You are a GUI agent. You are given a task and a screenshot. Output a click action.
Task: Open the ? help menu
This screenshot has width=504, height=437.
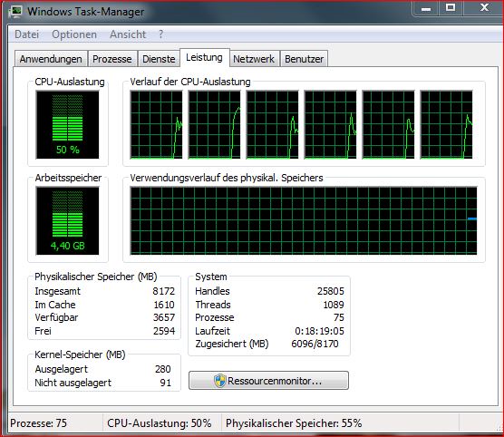click(160, 34)
